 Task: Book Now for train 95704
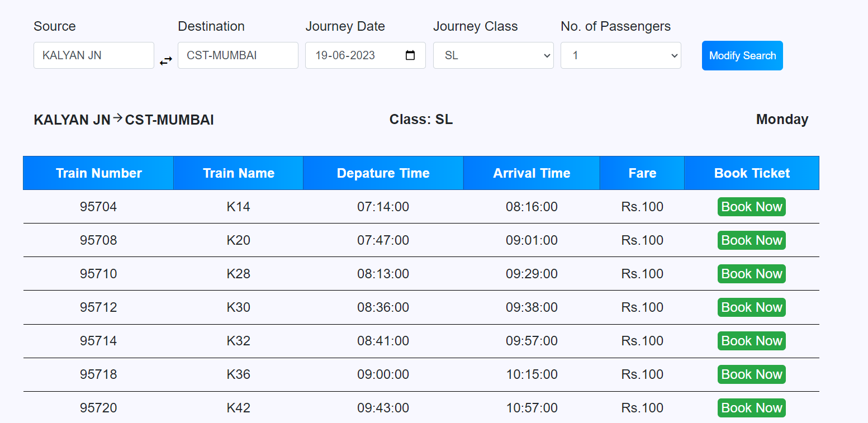tap(751, 206)
